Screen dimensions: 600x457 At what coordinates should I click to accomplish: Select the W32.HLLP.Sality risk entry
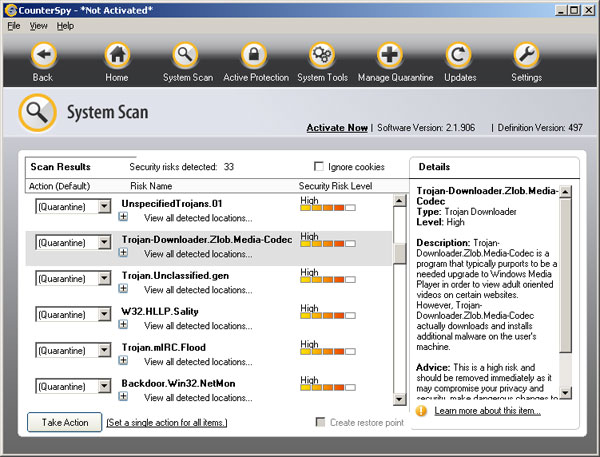tap(160, 312)
